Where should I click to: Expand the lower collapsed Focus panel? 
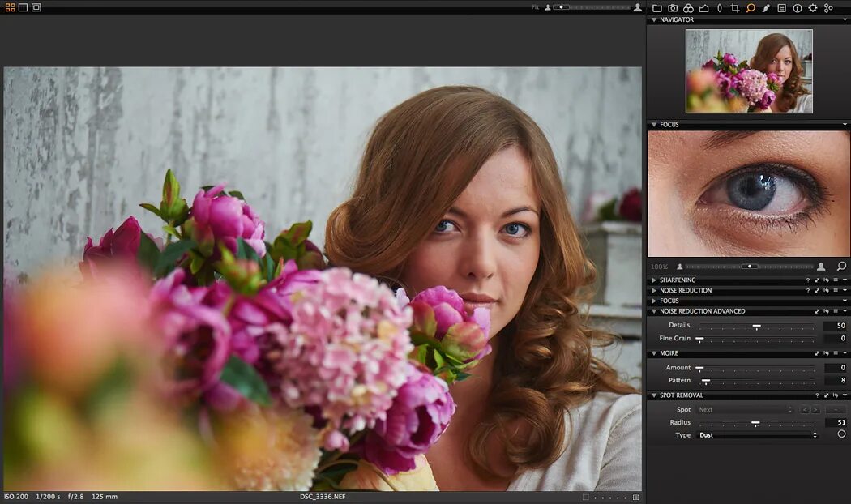[654, 301]
